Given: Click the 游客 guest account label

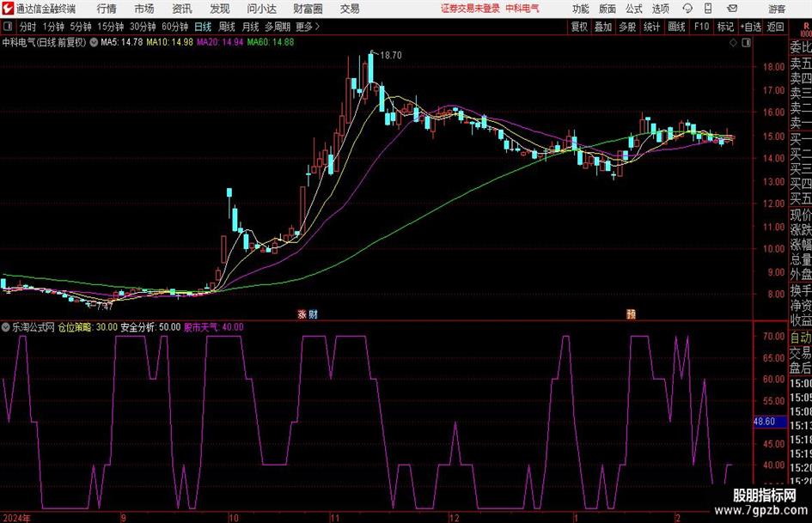Looking at the screenshot, I should pyautogui.click(x=777, y=9).
